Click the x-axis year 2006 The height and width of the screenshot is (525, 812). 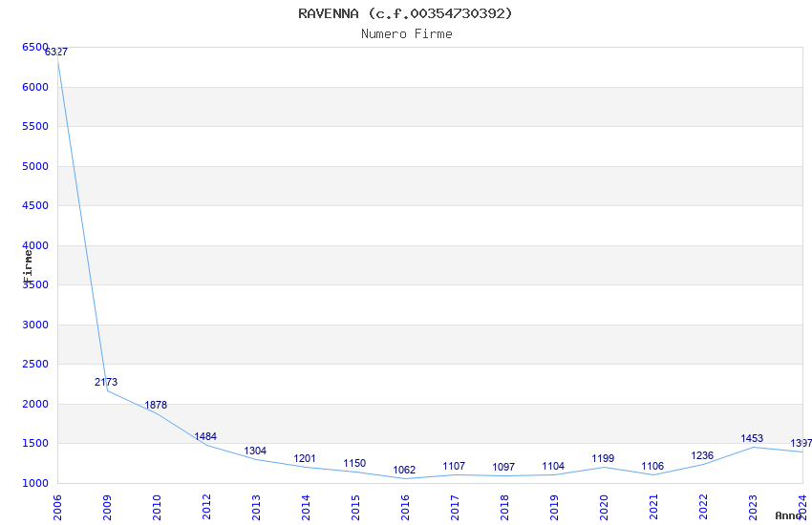57,508
